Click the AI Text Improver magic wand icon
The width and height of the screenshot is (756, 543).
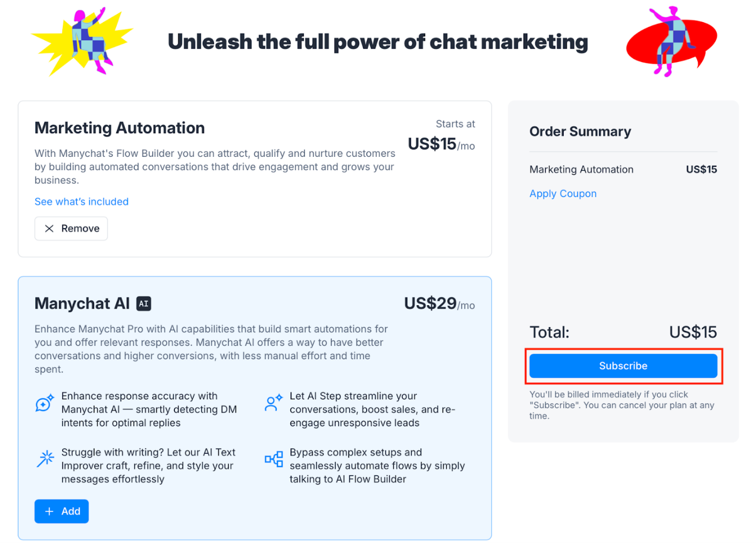(x=45, y=459)
